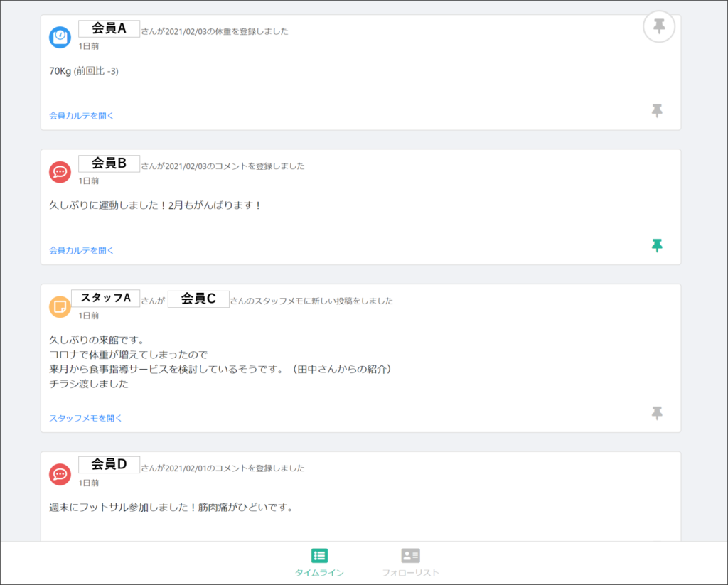The height and width of the screenshot is (585, 728).
Task: Select the 会員B name label
Action: click(109, 163)
